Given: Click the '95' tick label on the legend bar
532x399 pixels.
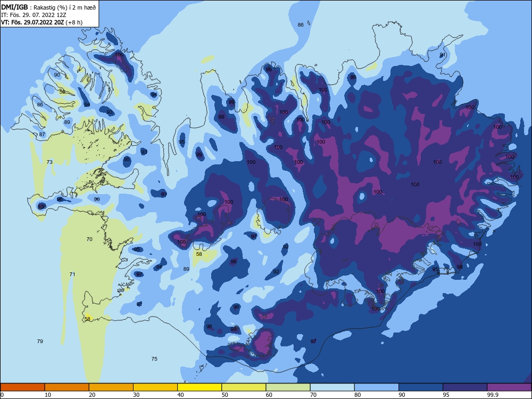Looking at the screenshot, I should (446, 395).
